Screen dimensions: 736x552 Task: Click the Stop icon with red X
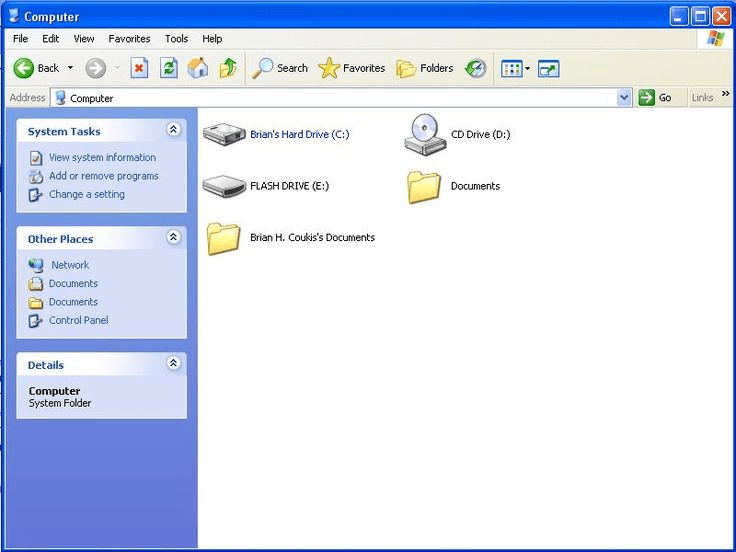[x=140, y=68]
